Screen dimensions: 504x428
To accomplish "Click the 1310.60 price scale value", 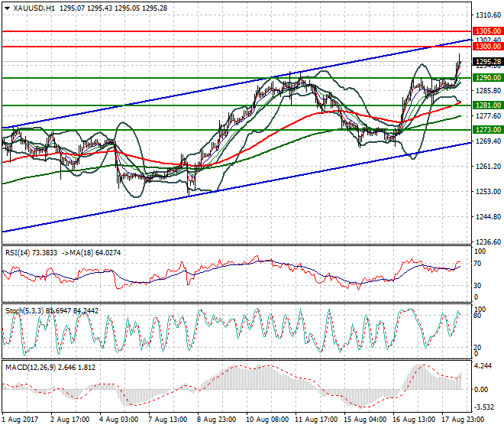I will [x=488, y=15].
